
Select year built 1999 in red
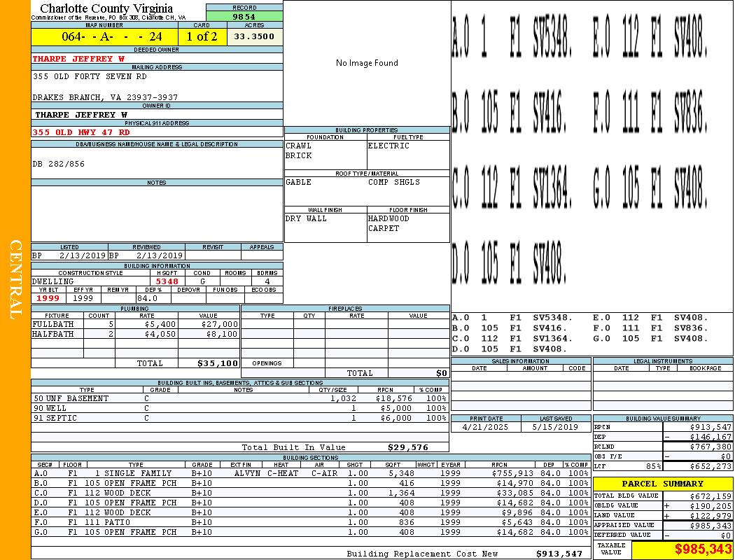(48, 298)
